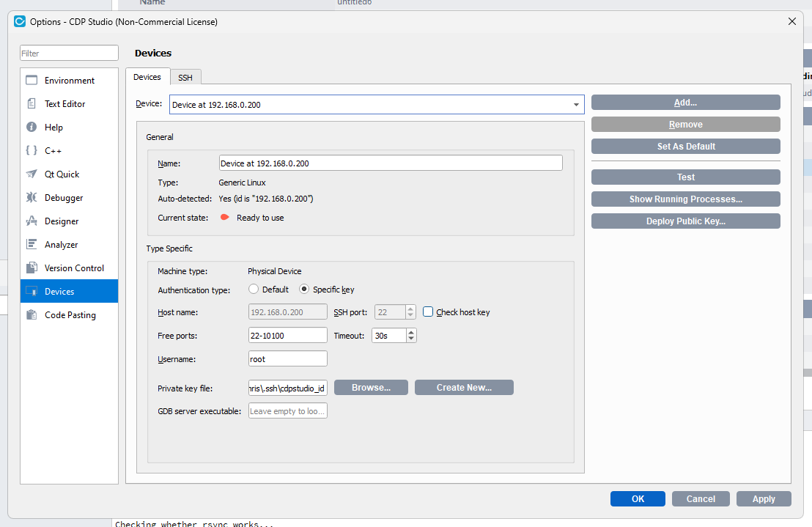
Task: Decrease the Timeout value
Action: click(411, 339)
